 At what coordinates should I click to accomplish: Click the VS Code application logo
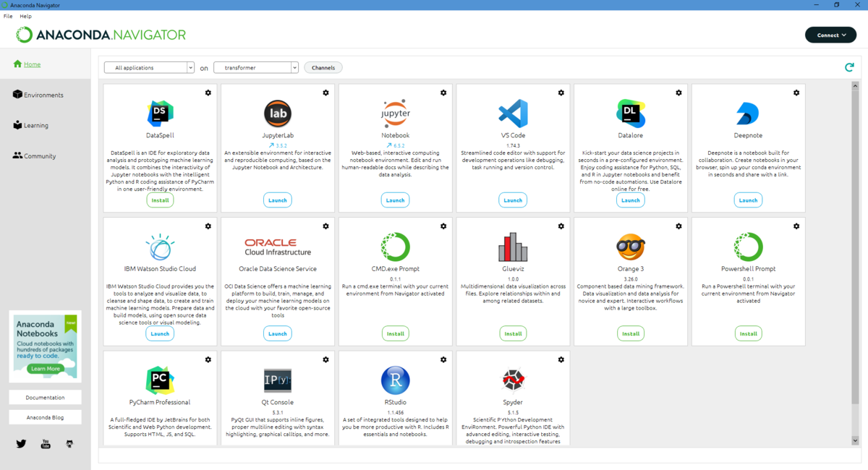(x=513, y=114)
